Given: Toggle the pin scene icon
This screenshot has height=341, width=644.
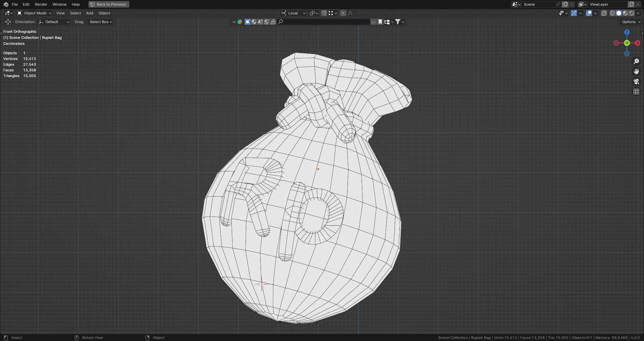Looking at the screenshot, I should pyautogui.click(x=558, y=4).
